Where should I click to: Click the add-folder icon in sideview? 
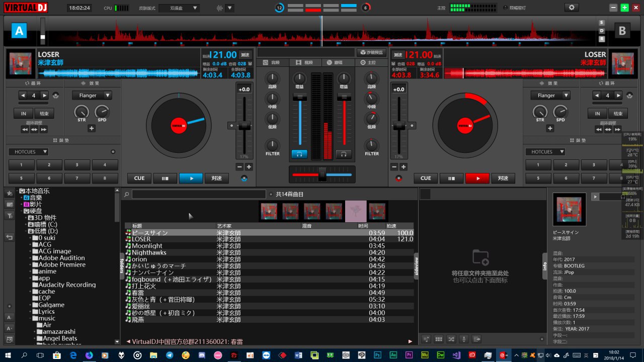point(480,258)
